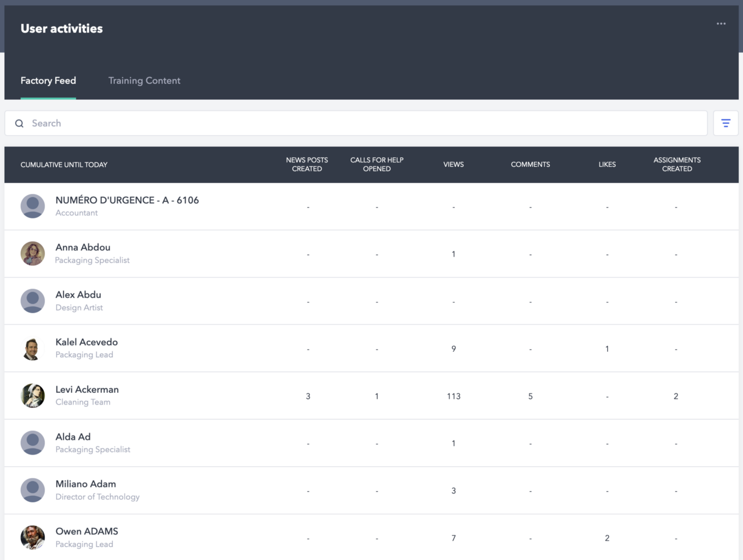Click Miliano Adam's 3 views value
The image size is (743, 560).
point(454,491)
